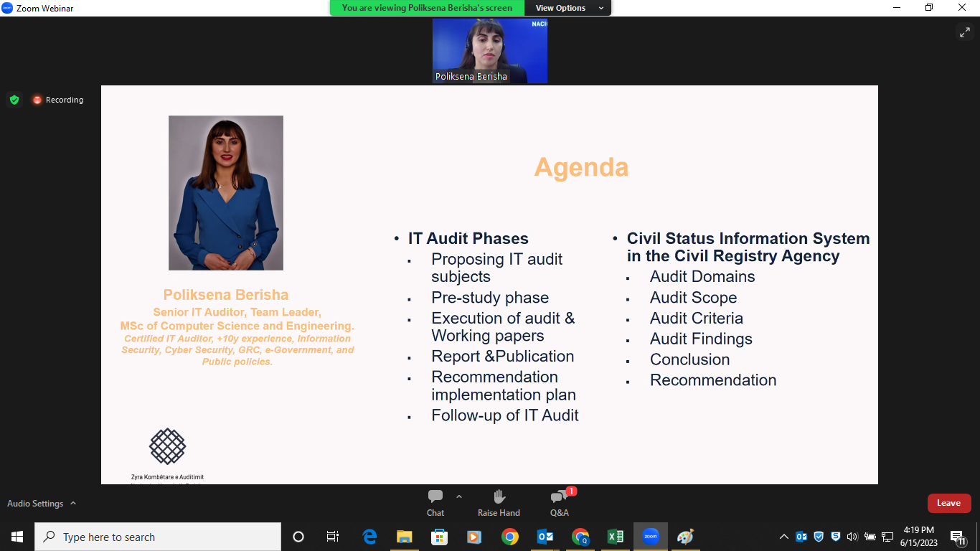Click Poliksena Berisha's video thumbnail
The image size is (980, 551).
tap(490, 51)
